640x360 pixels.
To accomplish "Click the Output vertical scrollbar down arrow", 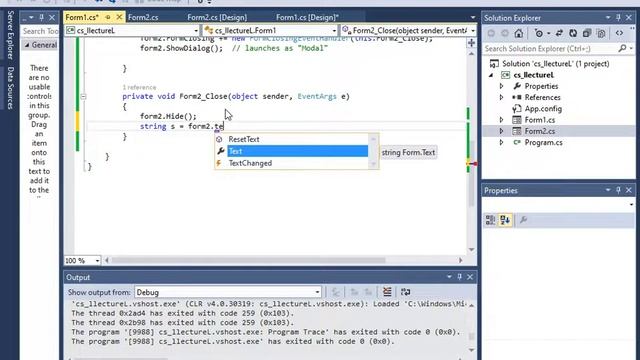I will (x=471, y=350).
